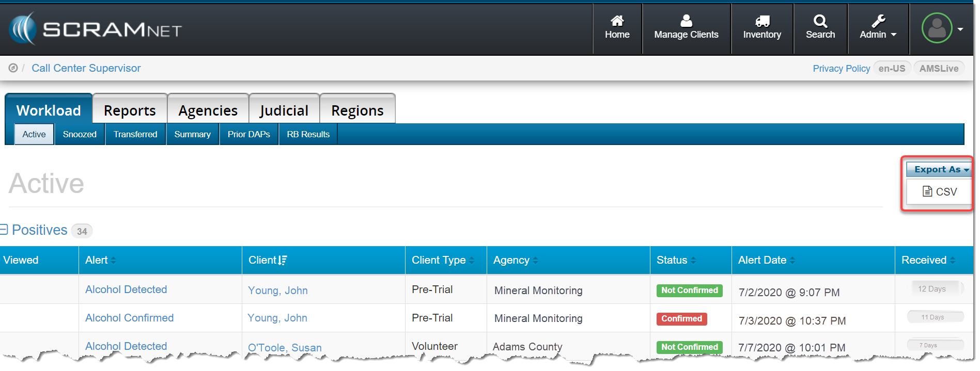The height and width of the screenshot is (371, 980).
Task: Click the Search magnifier icon
Action: 820,21
